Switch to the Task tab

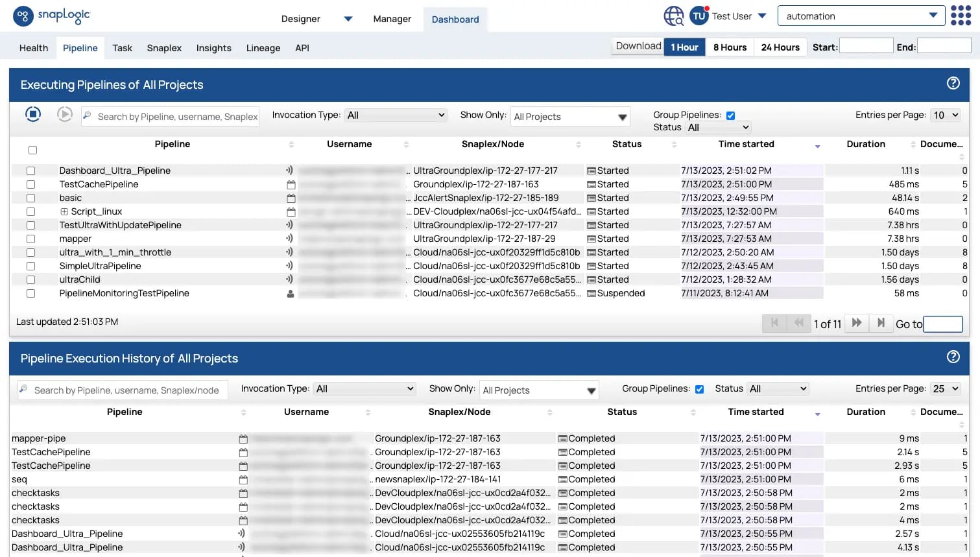[x=122, y=48]
